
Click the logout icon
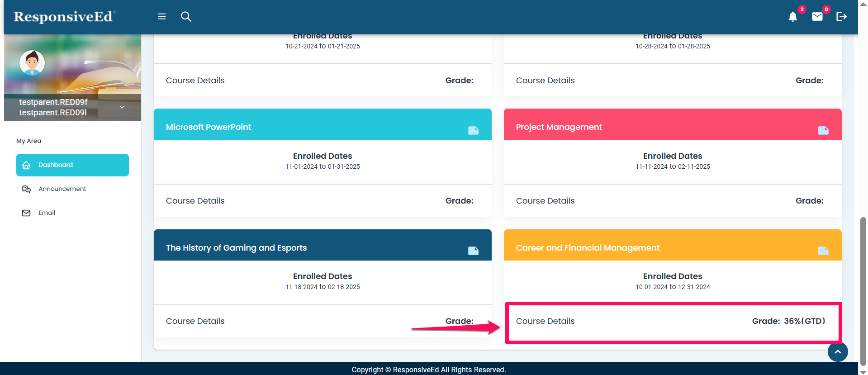tap(841, 17)
